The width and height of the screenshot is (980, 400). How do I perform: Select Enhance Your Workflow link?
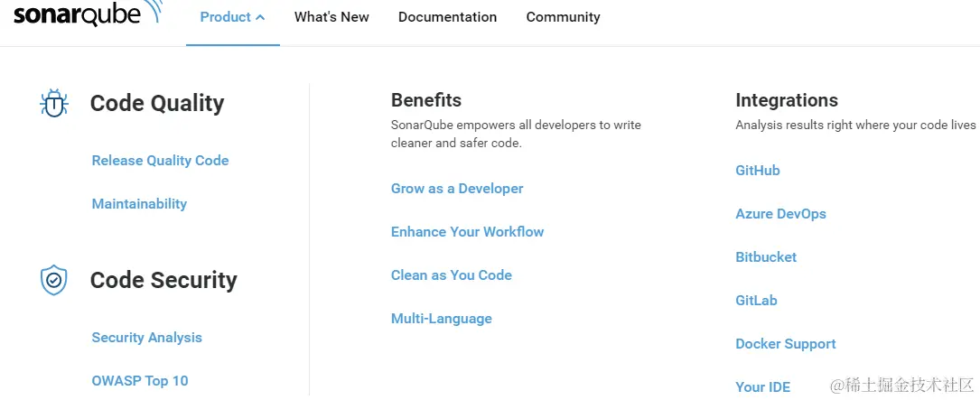click(x=468, y=232)
